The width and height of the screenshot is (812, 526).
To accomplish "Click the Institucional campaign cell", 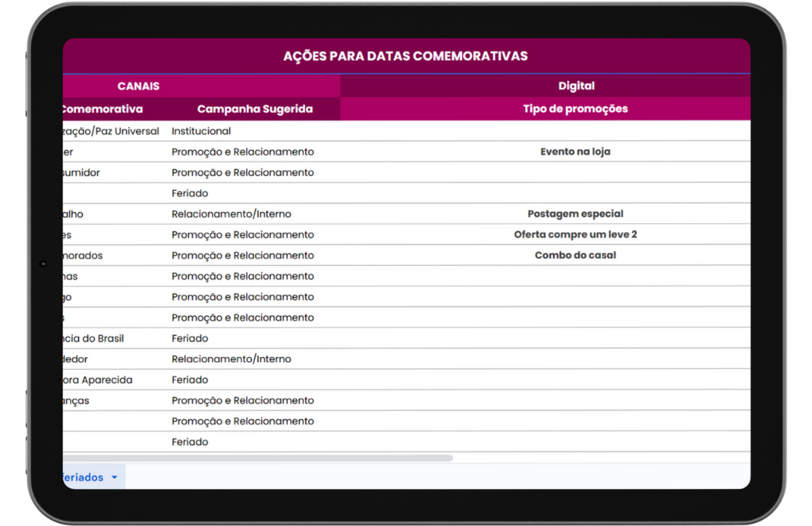I will (201, 131).
